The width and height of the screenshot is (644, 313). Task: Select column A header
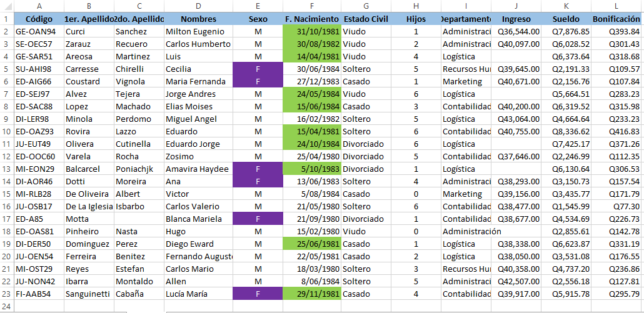[39, 6]
